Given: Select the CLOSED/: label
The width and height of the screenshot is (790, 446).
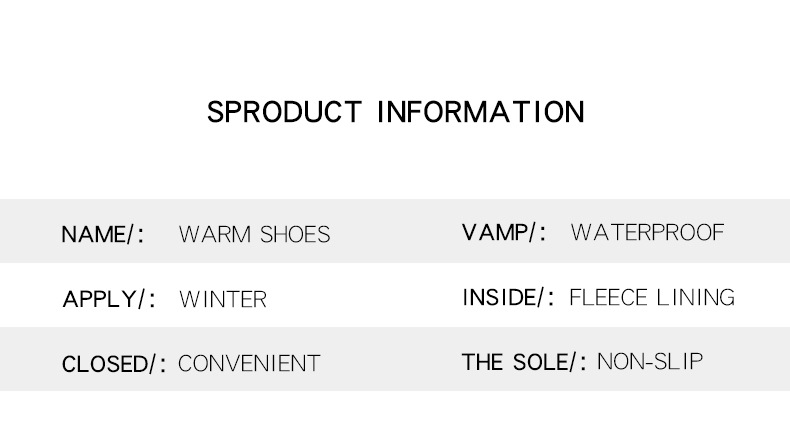Looking at the screenshot, I should pos(114,363).
